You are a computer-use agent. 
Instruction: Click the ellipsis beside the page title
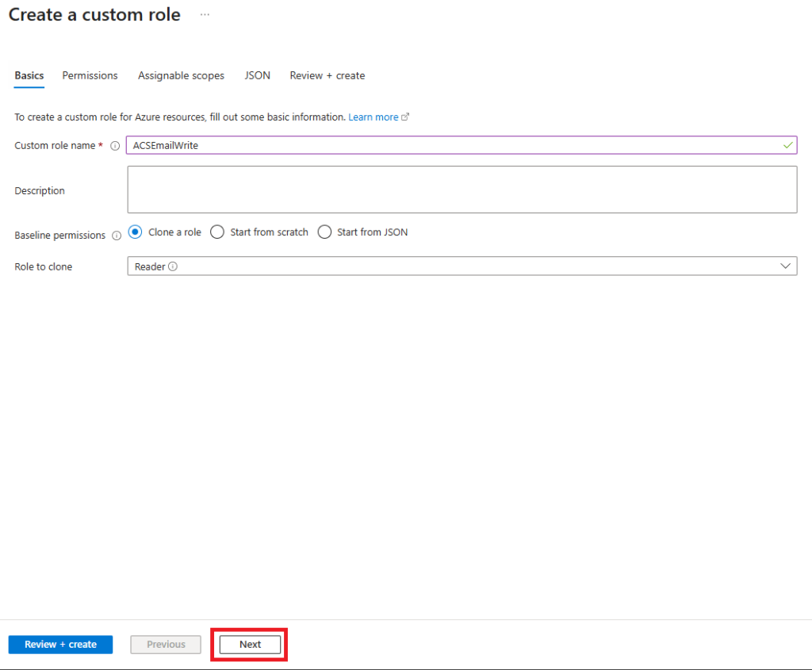coord(205,15)
